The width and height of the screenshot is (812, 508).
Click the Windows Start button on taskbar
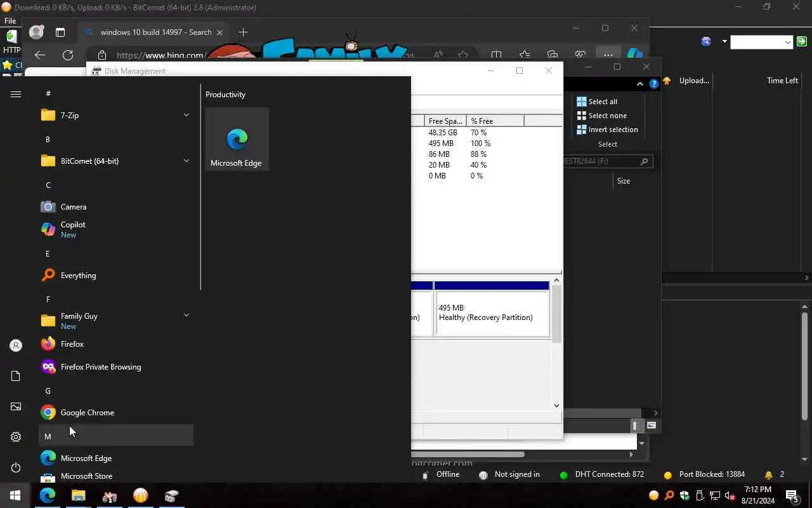15,495
